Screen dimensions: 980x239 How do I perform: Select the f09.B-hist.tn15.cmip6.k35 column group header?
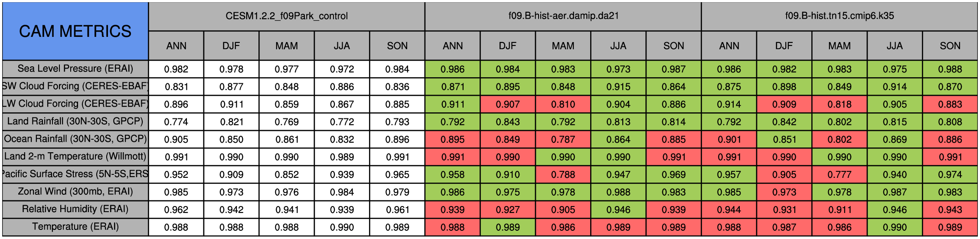(839, 16)
